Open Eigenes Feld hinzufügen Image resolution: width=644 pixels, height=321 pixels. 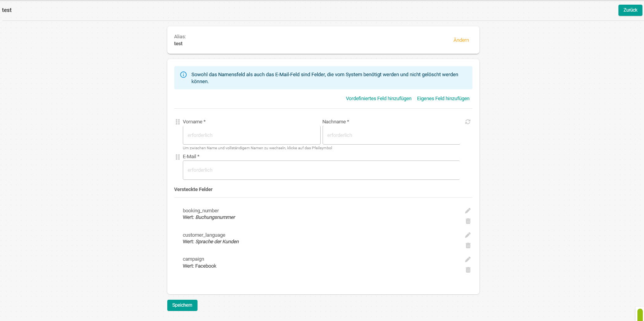click(x=443, y=99)
